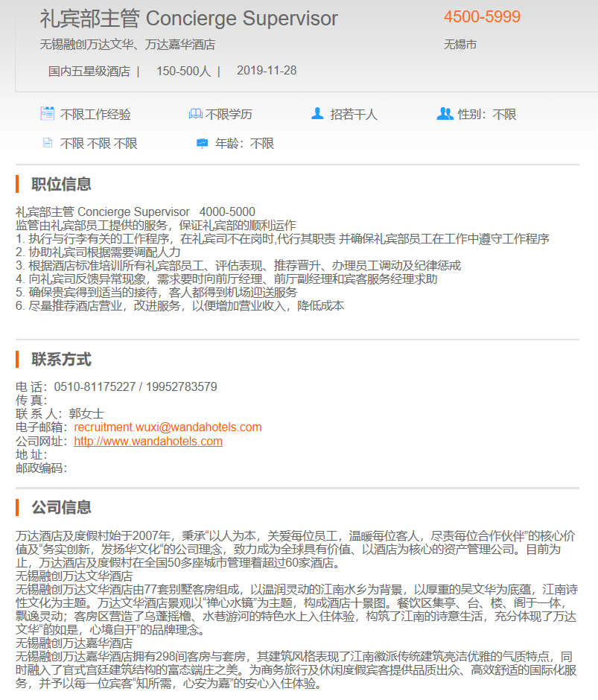Click the document icon beside 不限 不限 不限
Viewport: 598px width, 700px height.
[48, 143]
